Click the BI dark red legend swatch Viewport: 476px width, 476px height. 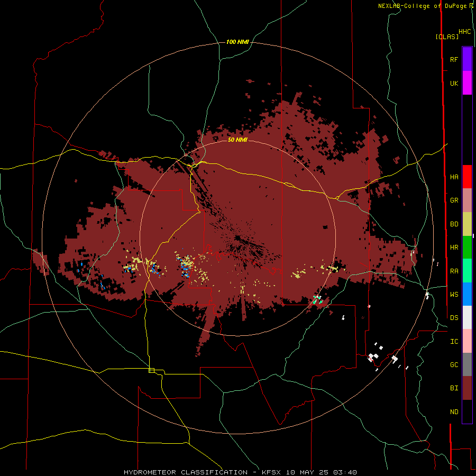[467, 388]
